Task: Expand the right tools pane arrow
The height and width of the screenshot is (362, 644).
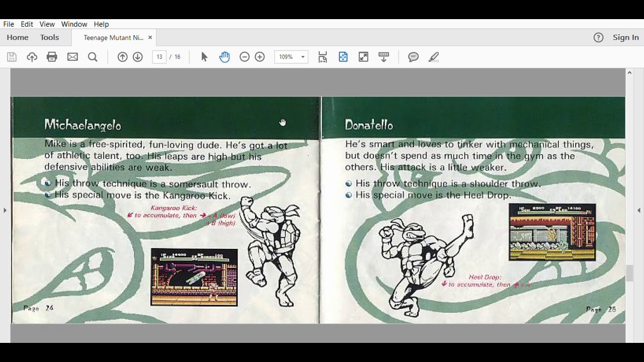Action: [x=639, y=210]
